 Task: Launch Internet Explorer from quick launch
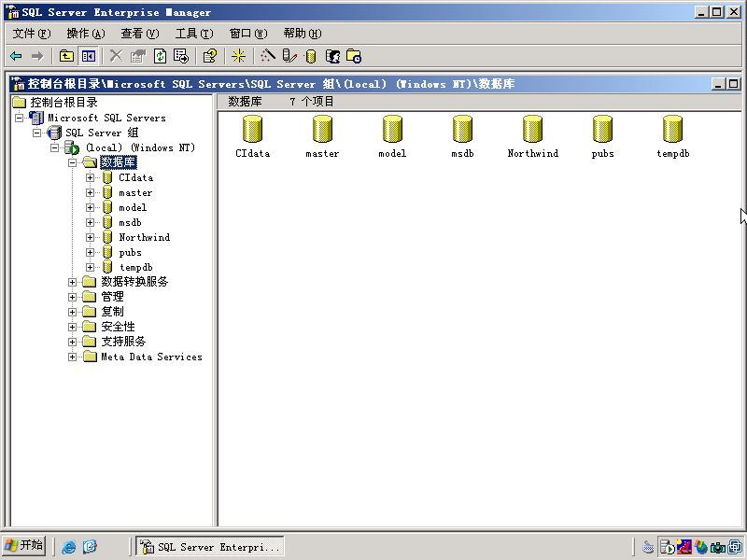pyautogui.click(x=69, y=546)
